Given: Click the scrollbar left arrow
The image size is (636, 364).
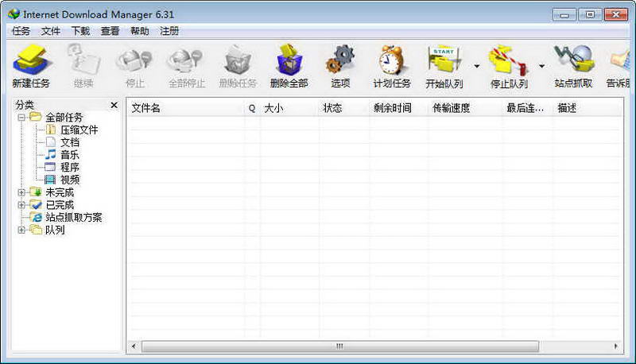Looking at the screenshot, I should tap(134, 347).
